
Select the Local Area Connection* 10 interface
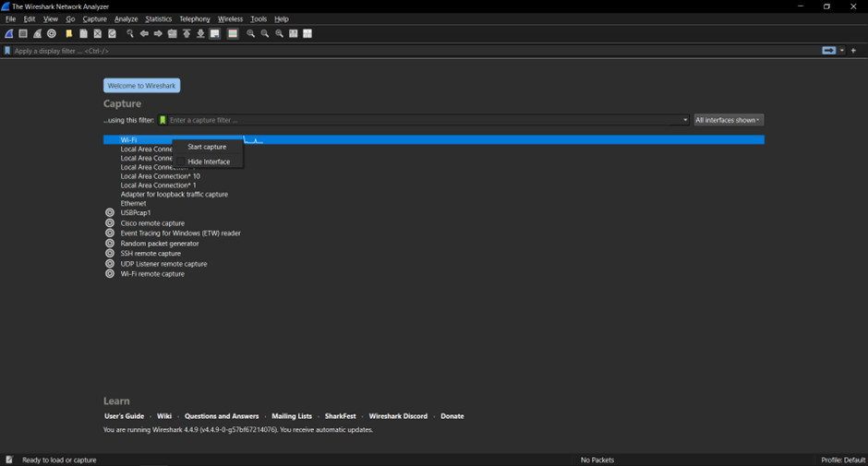pos(161,176)
